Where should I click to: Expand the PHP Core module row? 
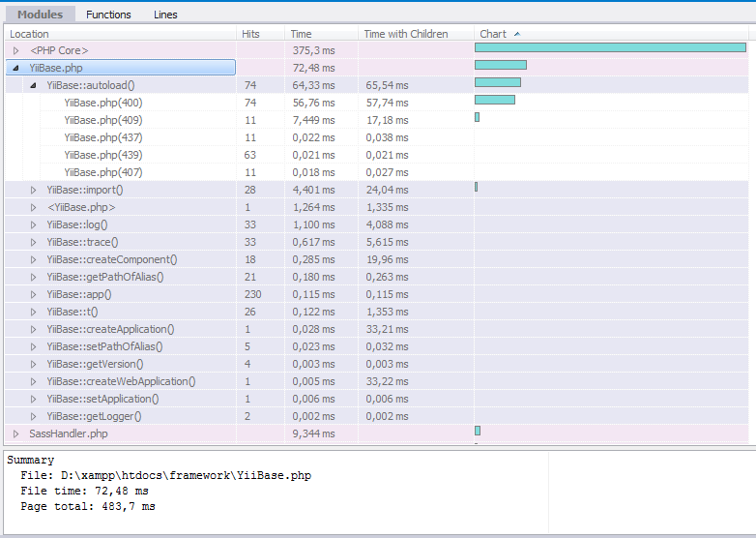15,50
